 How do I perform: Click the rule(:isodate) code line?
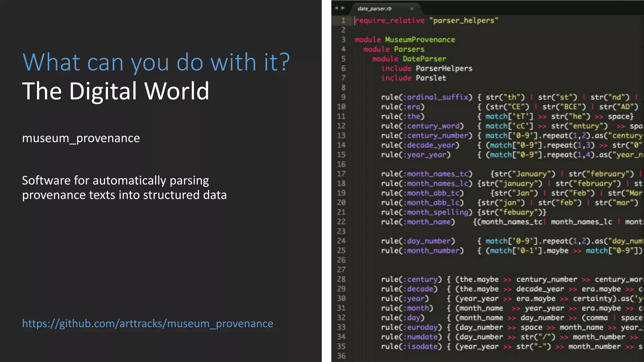coord(512,346)
